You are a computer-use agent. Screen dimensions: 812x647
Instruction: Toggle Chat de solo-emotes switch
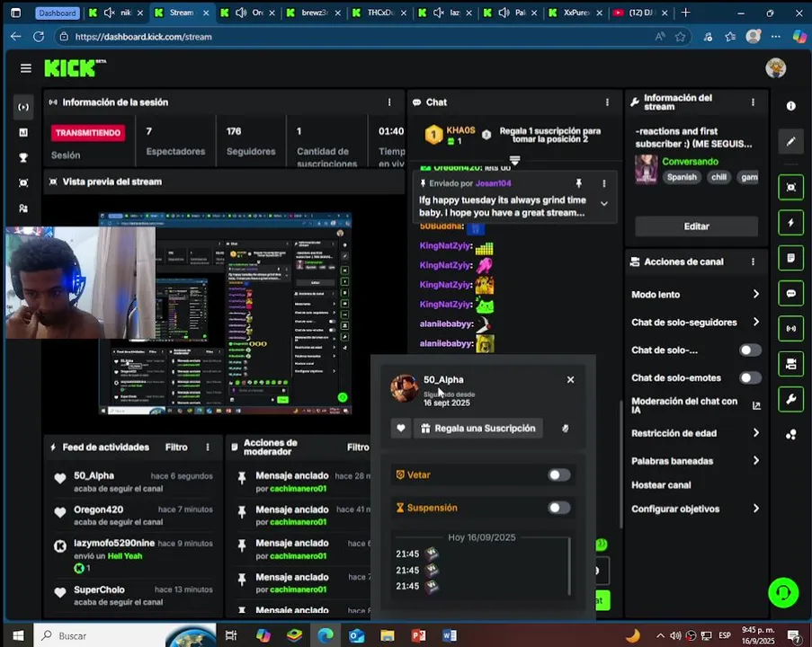pyautogui.click(x=750, y=377)
